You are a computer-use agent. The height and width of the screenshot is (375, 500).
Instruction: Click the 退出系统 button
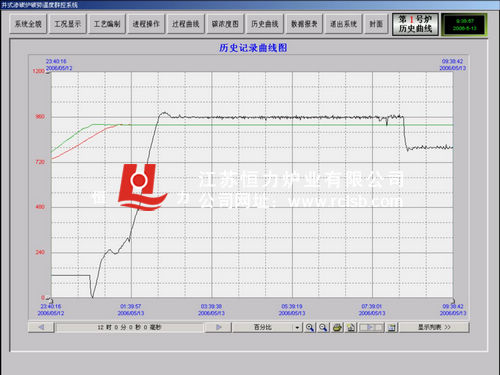pyautogui.click(x=344, y=24)
